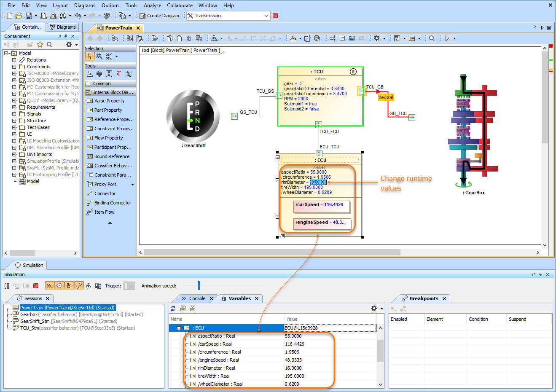
Task: Refresh the Variables pane
Action: pos(173,309)
